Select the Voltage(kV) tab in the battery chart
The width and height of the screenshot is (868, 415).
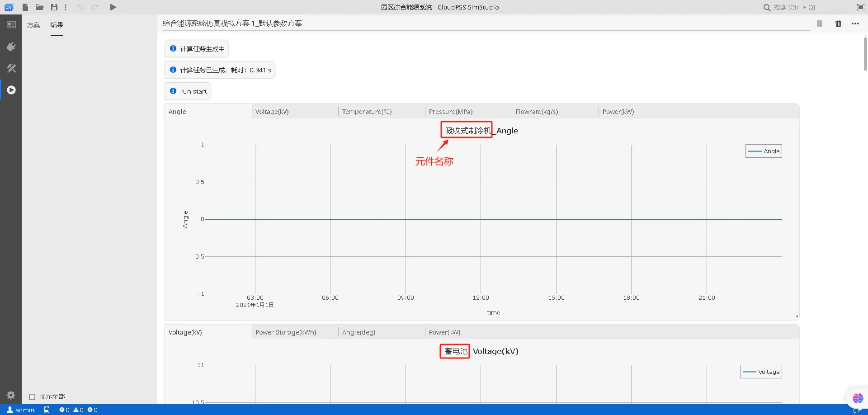pos(208,332)
